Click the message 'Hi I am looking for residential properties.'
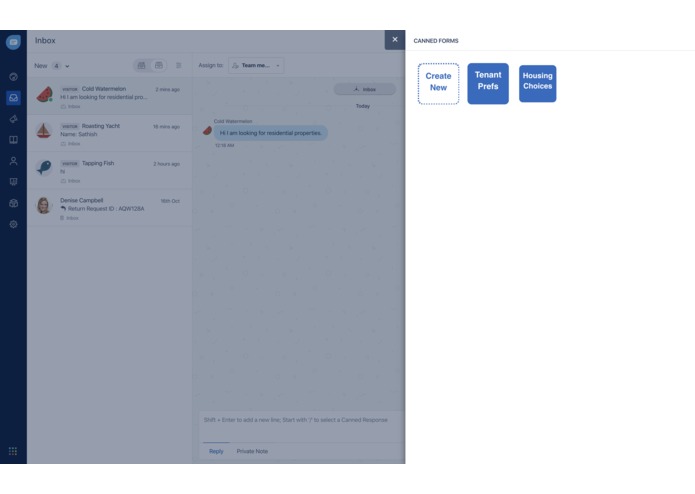The height and width of the screenshot is (494, 695). point(270,133)
